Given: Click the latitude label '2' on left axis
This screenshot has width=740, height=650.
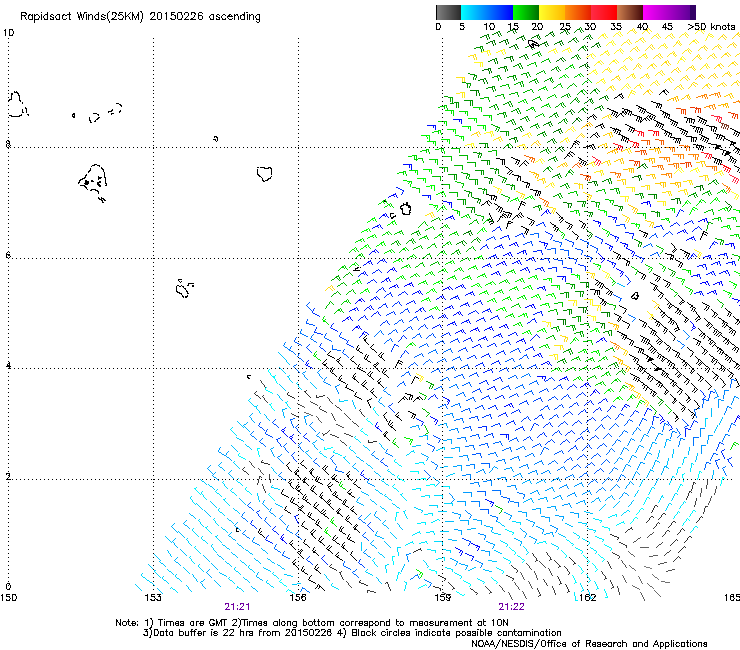Looking at the screenshot, I should 8,476.
